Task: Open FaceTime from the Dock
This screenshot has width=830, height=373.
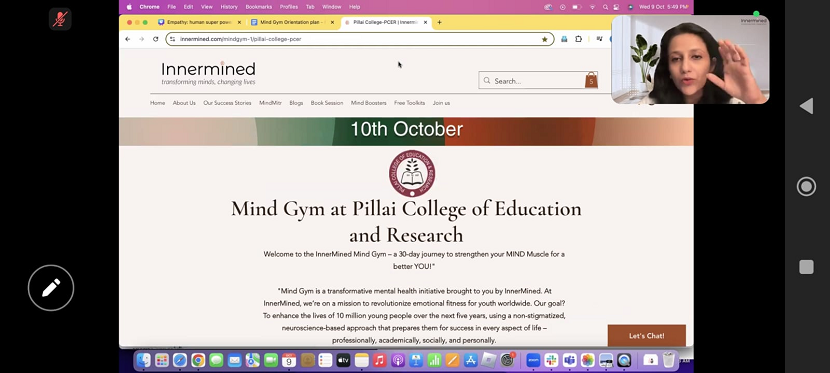Action: (x=271, y=360)
